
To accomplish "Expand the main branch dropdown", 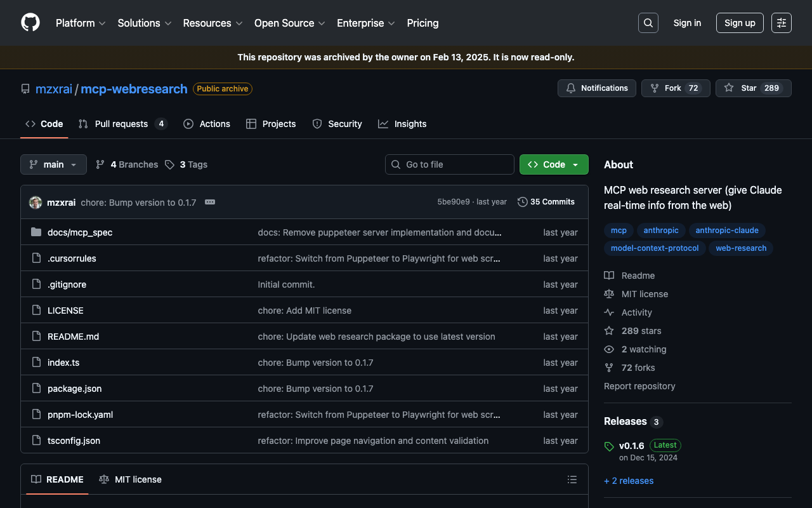I will pos(53,164).
